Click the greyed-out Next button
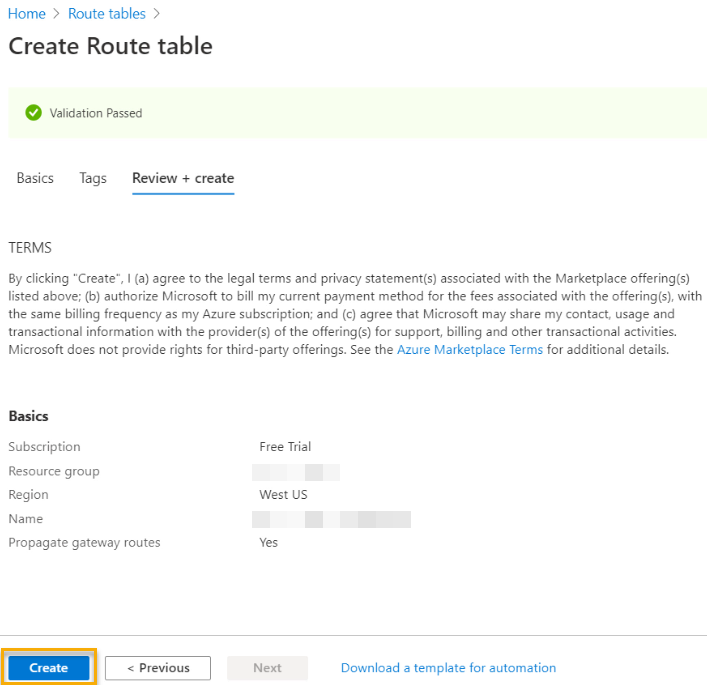Viewport: 707px width, 685px height. pyautogui.click(x=267, y=668)
